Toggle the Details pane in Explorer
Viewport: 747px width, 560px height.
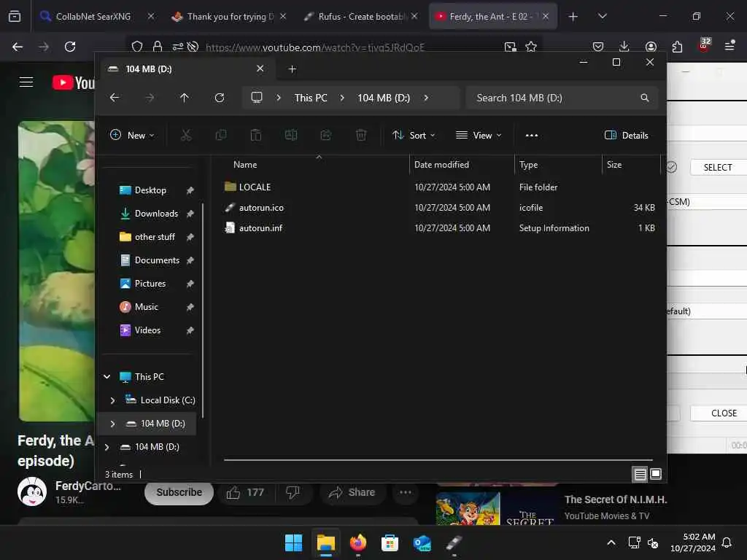(x=626, y=135)
